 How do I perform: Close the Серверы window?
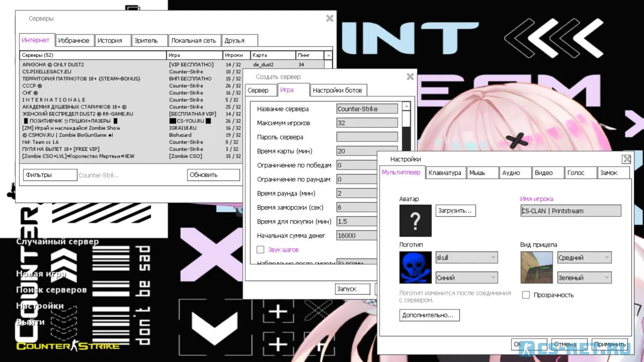click(330, 19)
